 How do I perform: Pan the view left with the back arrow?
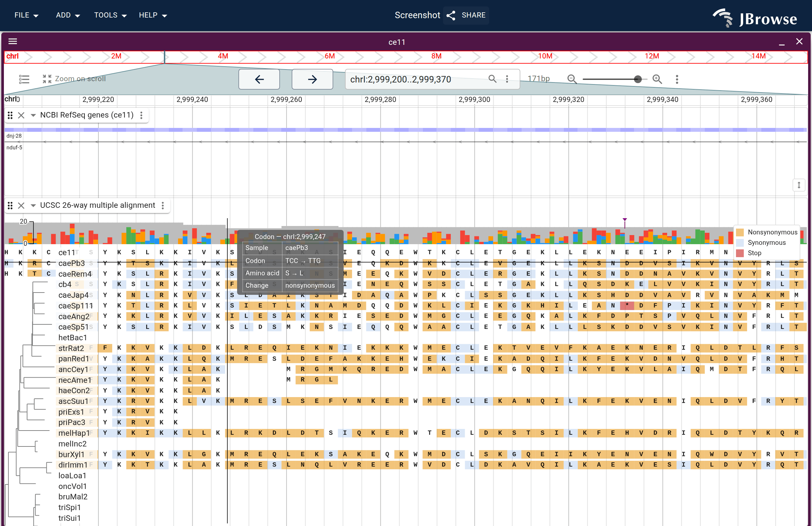click(x=259, y=79)
